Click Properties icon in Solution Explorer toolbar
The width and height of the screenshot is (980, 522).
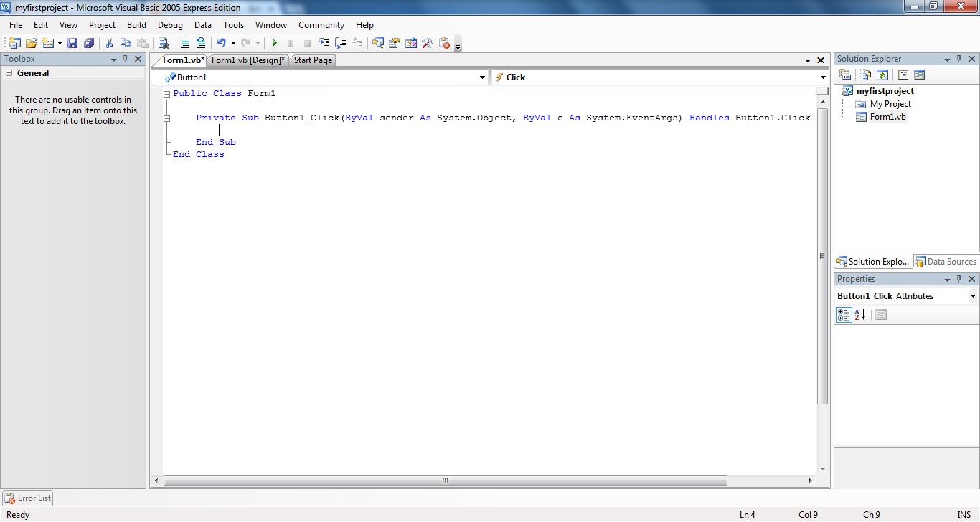point(845,75)
